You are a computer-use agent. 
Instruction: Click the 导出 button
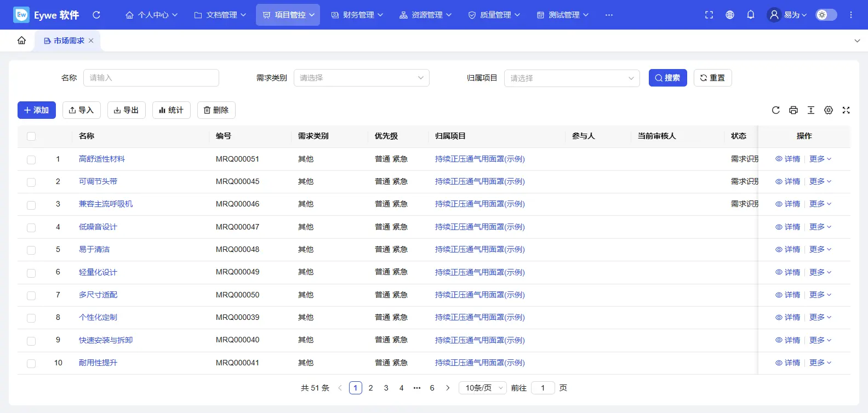pos(127,110)
